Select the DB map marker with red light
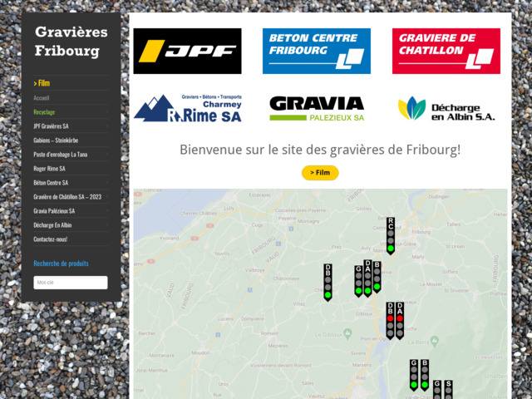This screenshot has width=532, height=399. click(x=390, y=319)
